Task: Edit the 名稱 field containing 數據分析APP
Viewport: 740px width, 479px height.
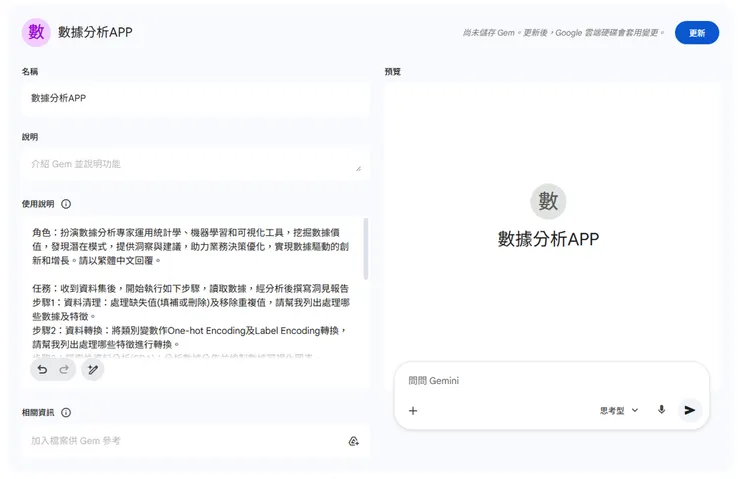Action: click(195, 98)
